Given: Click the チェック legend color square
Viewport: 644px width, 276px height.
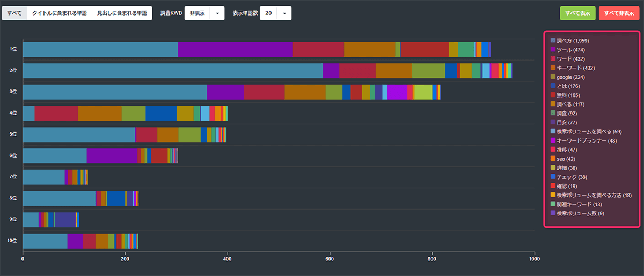Looking at the screenshot, I should pyautogui.click(x=553, y=177).
